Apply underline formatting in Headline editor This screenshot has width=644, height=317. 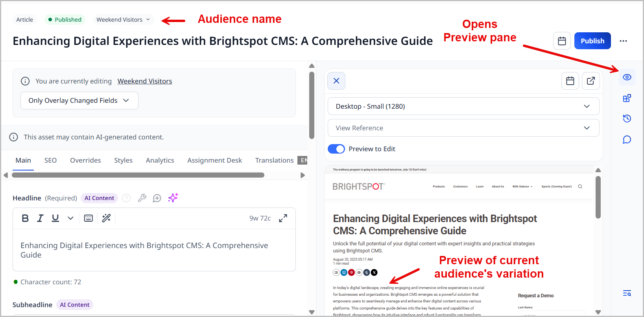55,218
